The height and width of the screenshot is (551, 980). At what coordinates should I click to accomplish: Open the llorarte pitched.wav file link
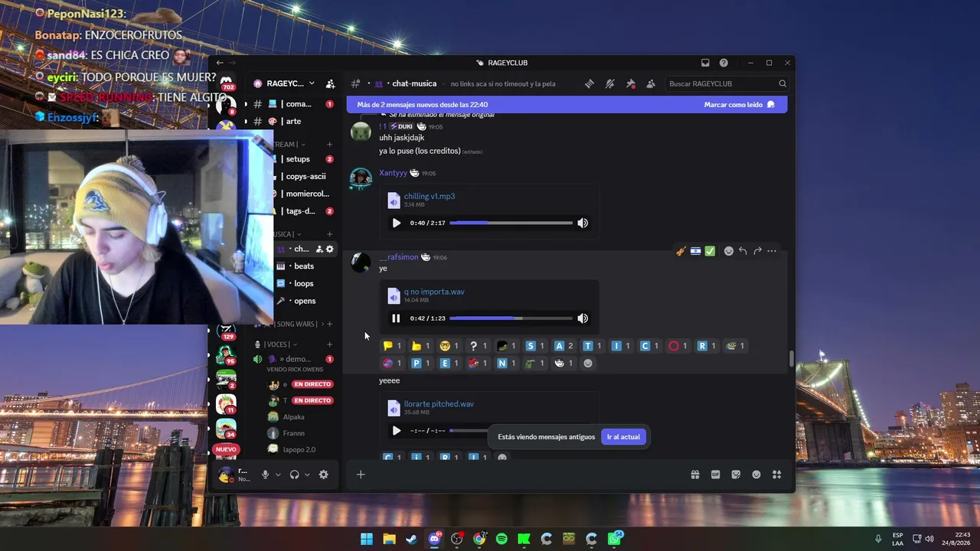pyautogui.click(x=439, y=404)
